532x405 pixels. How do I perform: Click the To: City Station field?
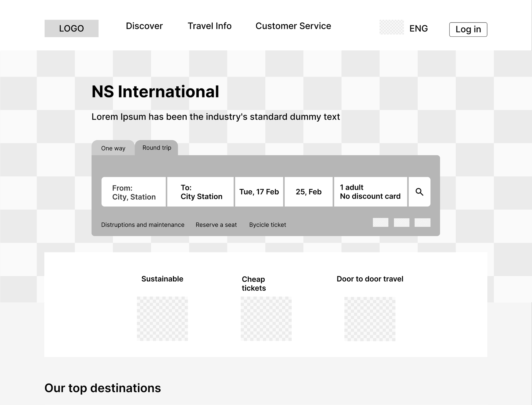click(200, 192)
